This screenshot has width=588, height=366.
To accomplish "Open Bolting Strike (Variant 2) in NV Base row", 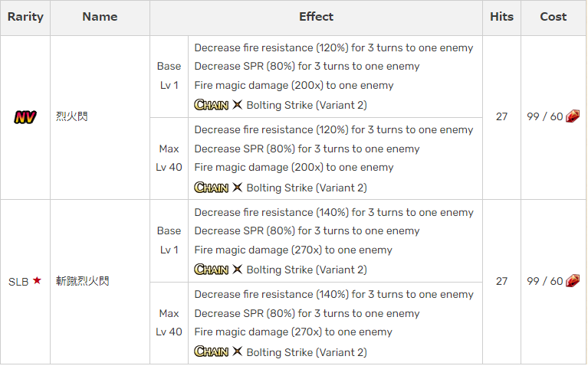I will [x=307, y=105].
